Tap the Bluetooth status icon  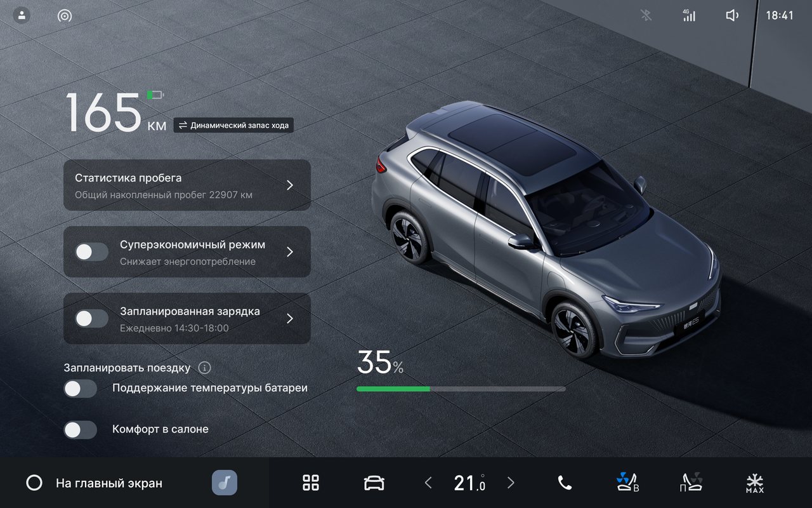pyautogui.click(x=646, y=15)
